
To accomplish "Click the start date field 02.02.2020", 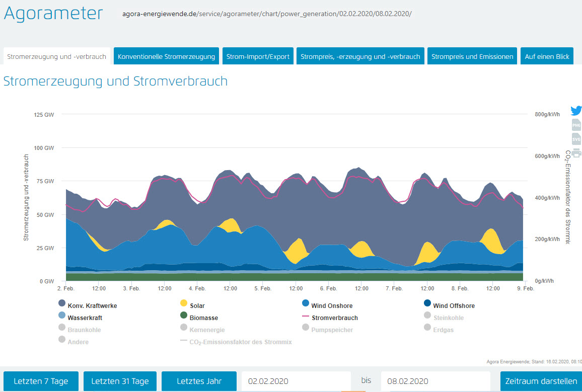I will [x=296, y=381].
